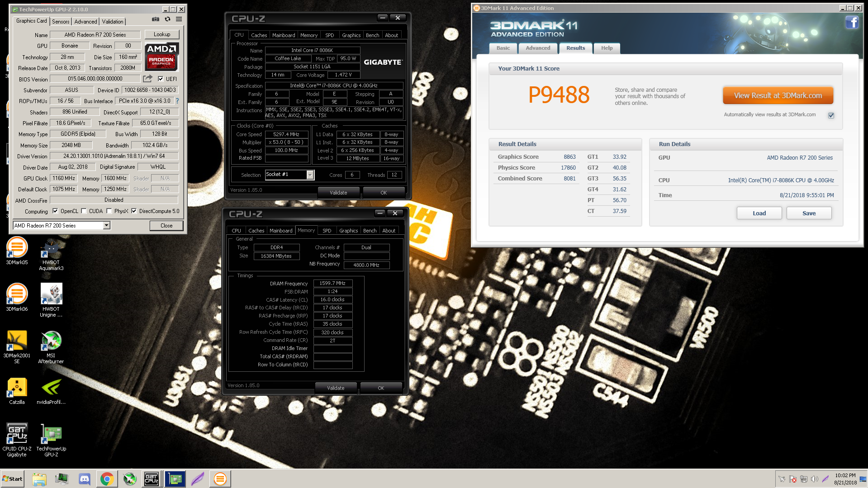Toggle the OpenCL computing checkbox
The width and height of the screenshot is (868, 488).
55,211
